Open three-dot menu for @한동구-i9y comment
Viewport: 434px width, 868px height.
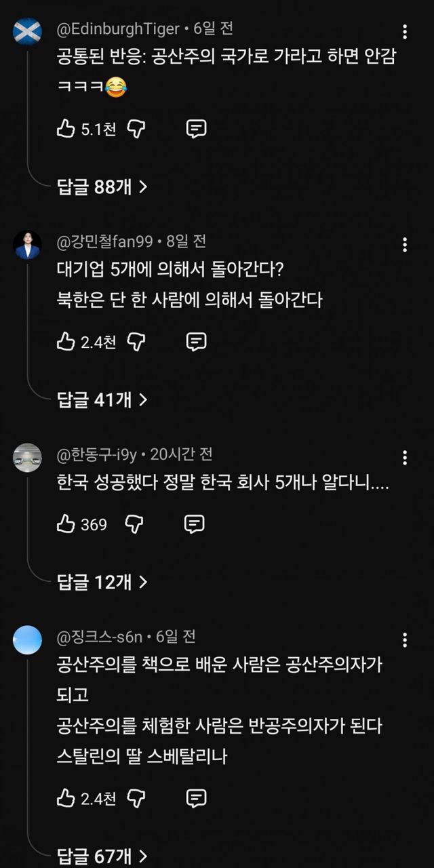coord(405,458)
